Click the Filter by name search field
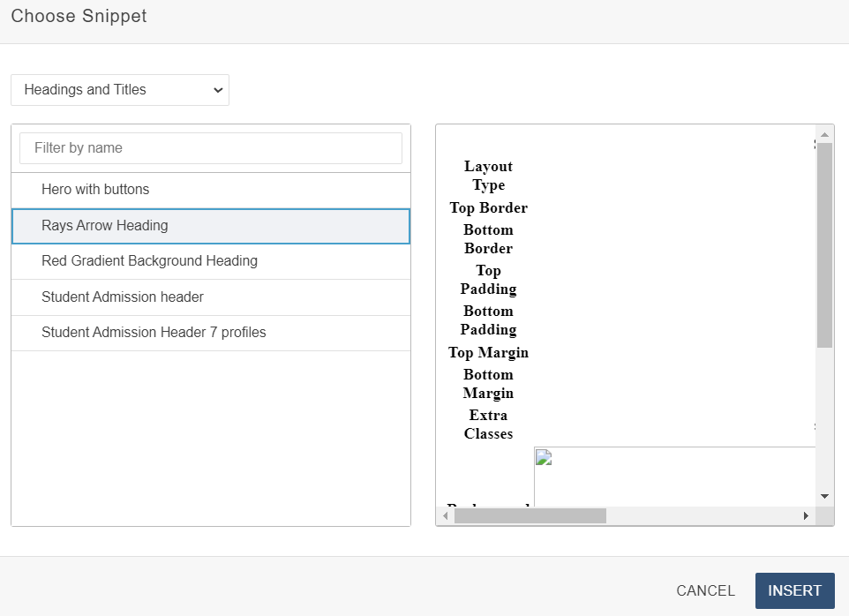 (x=211, y=148)
